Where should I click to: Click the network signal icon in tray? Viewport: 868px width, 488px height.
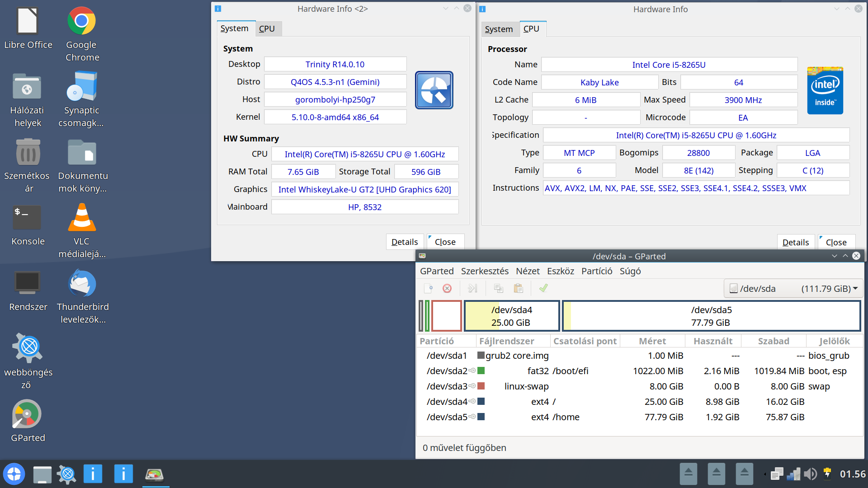[793, 474]
